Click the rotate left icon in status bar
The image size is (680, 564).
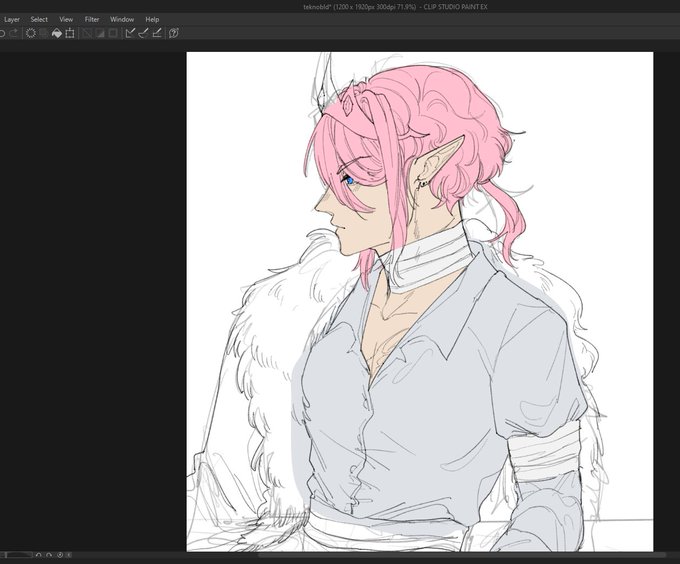pos(39,555)
